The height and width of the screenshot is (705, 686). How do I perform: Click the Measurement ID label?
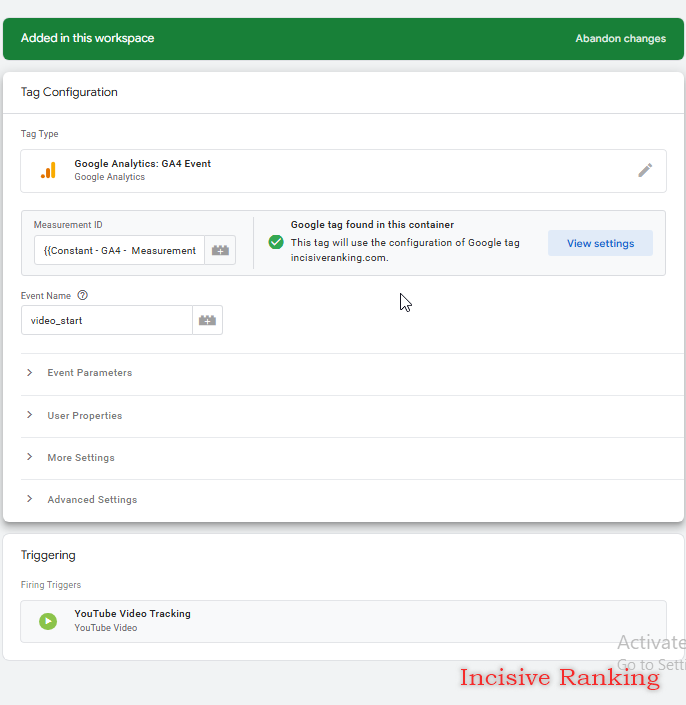68,225
